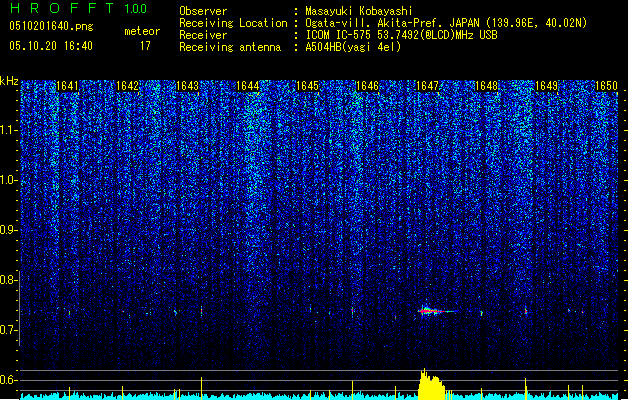
Task: Click the 1.1 kHz frequency axis label
Action: 8,130
